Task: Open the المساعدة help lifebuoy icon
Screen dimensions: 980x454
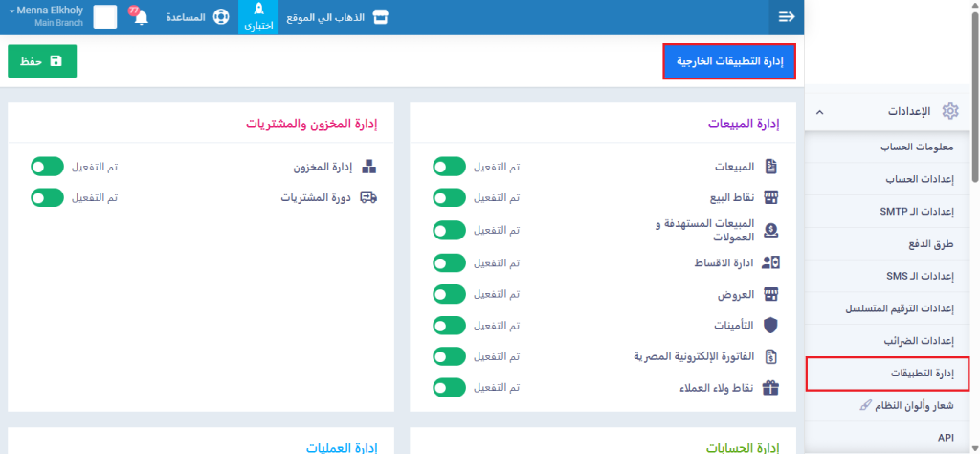Action: coord(222,17)
